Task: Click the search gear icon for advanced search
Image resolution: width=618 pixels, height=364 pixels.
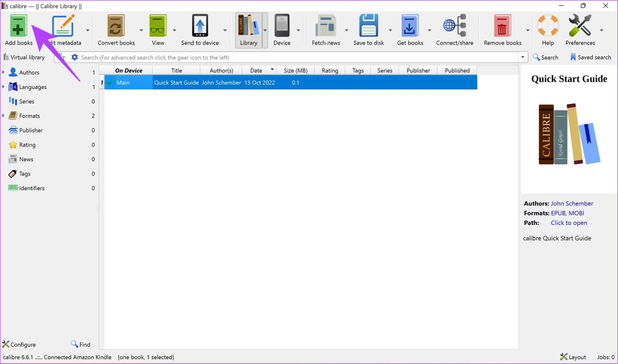Action: (75, 57)
